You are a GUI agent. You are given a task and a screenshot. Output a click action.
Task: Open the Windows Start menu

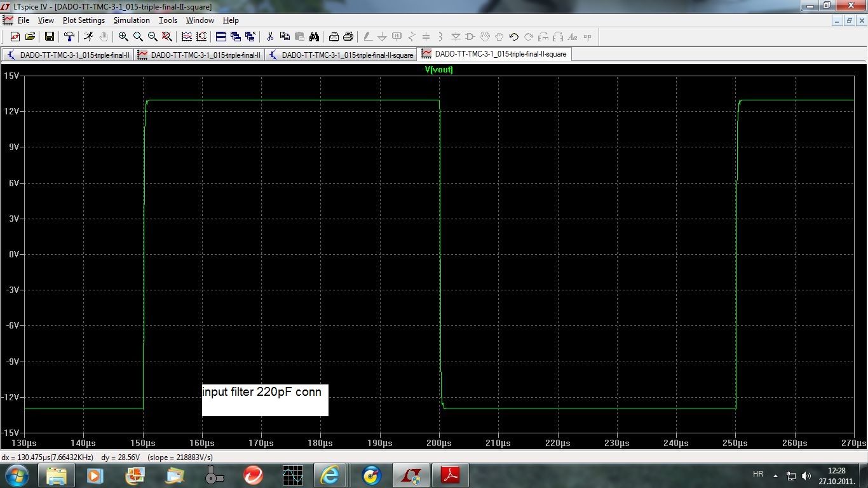17,475
